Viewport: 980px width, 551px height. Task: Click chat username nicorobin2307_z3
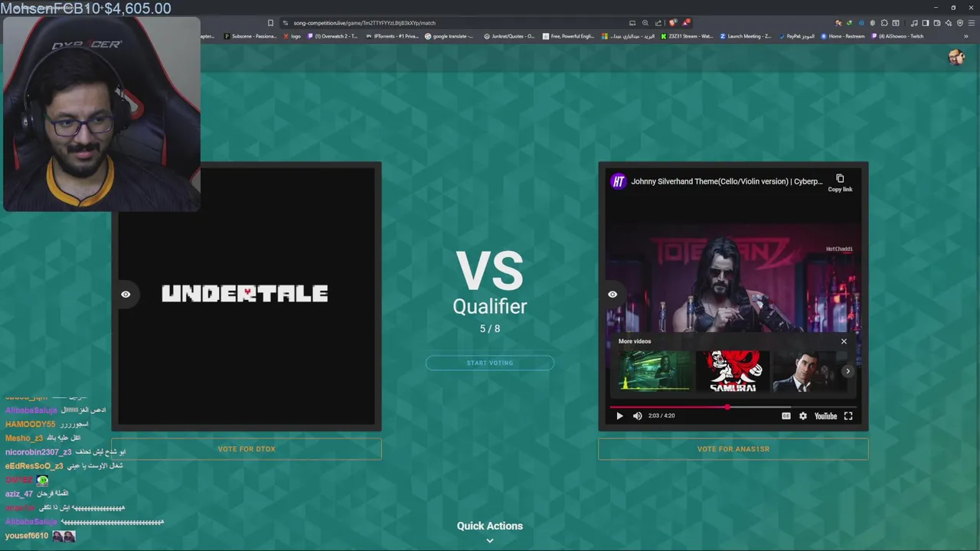click(38, 452)
